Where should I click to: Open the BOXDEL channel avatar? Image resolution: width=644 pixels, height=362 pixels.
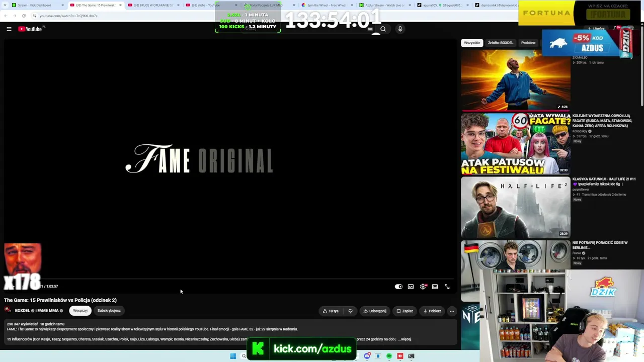tap(8, 310)
